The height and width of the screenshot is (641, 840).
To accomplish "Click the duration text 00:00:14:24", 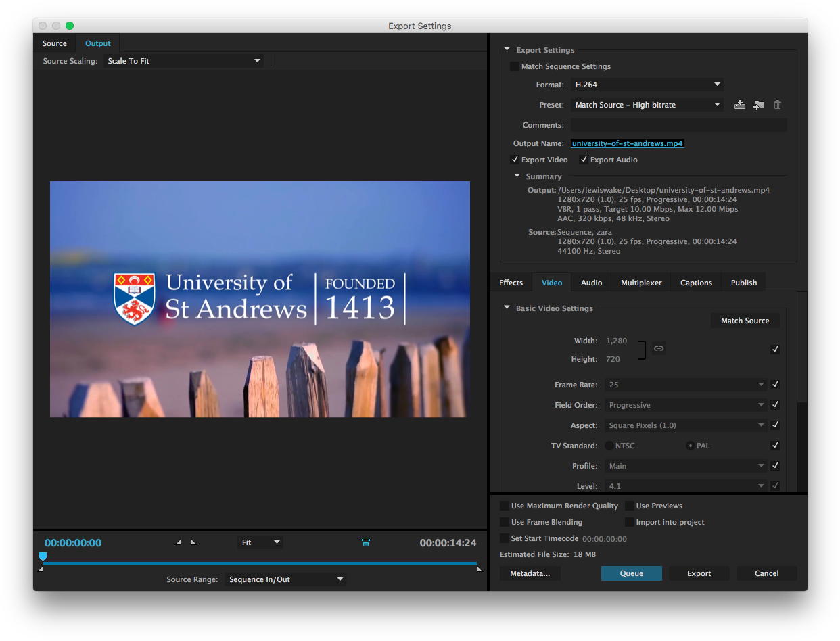I will 448,542.
